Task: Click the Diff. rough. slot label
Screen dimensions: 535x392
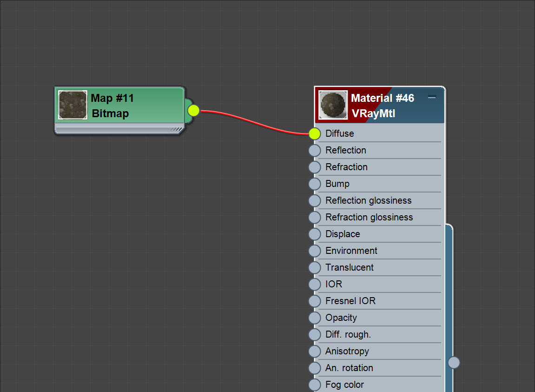Action: coord(348,335)
